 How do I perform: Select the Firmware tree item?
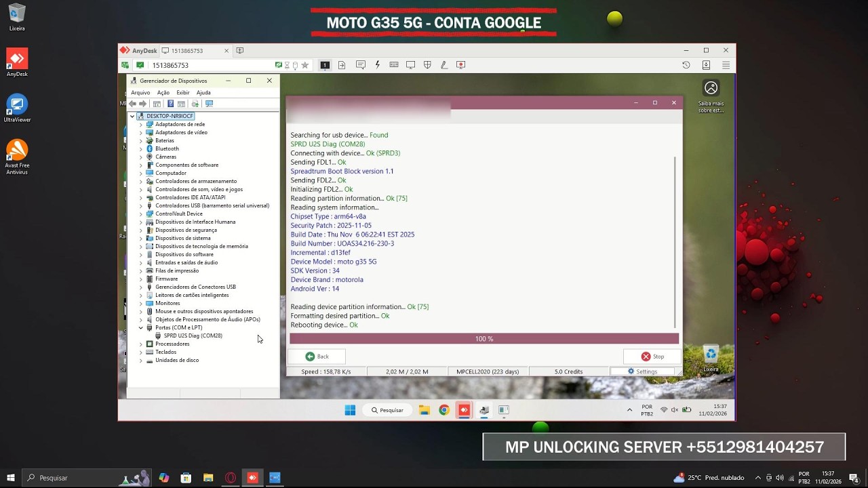[x=167, y=279]
